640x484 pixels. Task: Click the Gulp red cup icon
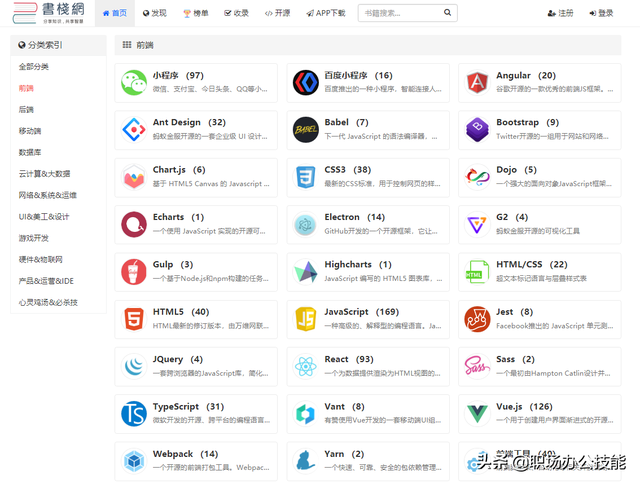(134, 272)
